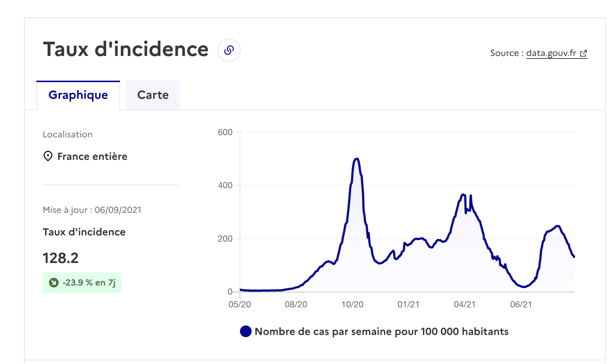613x364 pixels.
Task: Switch to the Carte tab
Action: coord(153,95)
